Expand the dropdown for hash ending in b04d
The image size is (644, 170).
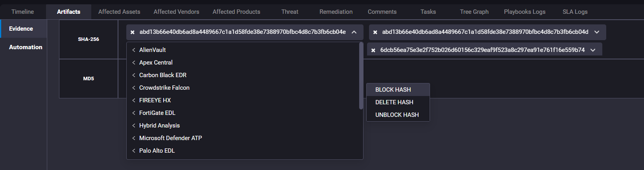597,32
